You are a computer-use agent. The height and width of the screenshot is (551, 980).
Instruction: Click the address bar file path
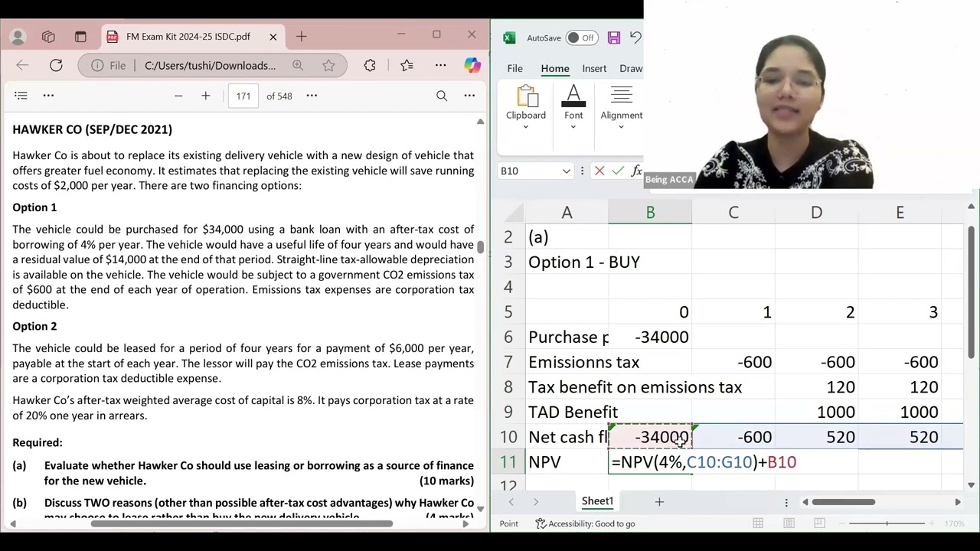[x=210, y=66]
